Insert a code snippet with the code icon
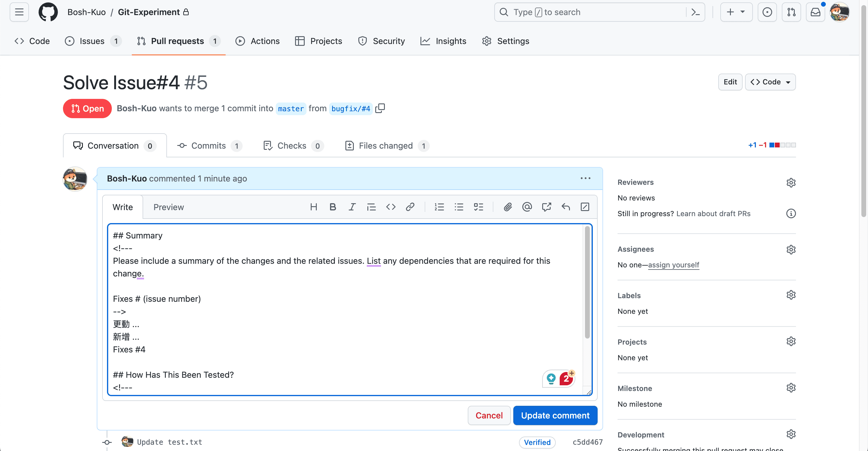Screen dimensions: 868x451 point(391,207)
